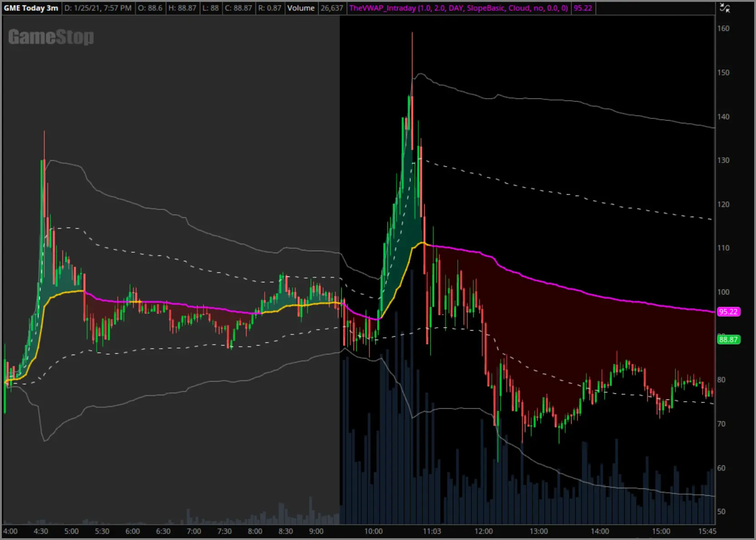Viewport: 756px width, 540px height.
Task: Click the 6:00 time axis label
Action: pos(132,531)
